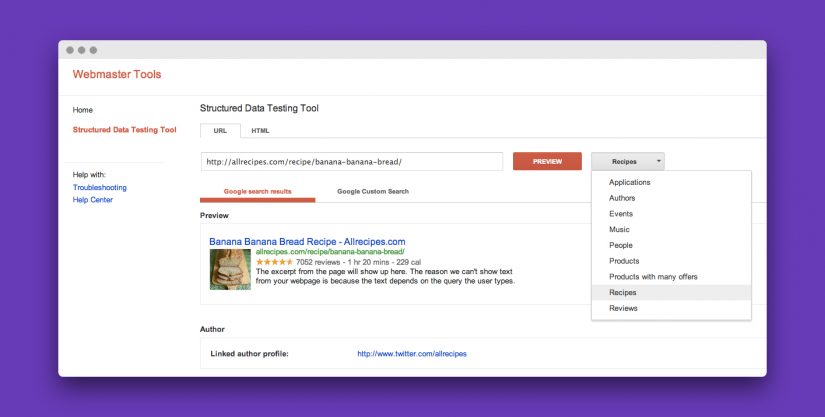Open the Recipes dropdown selector

627,161
